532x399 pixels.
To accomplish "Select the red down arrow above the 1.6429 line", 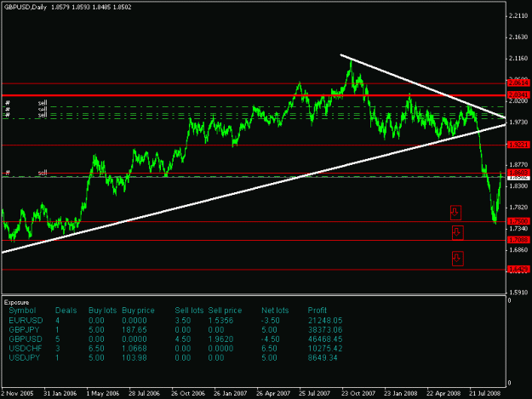I will pos(457,259).
